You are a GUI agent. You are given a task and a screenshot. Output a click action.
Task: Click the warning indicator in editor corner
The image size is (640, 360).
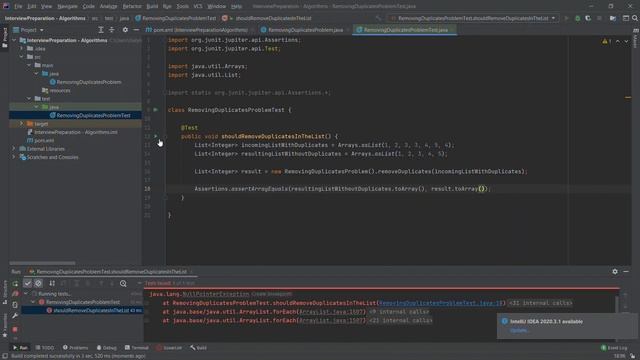pos(607,41)
